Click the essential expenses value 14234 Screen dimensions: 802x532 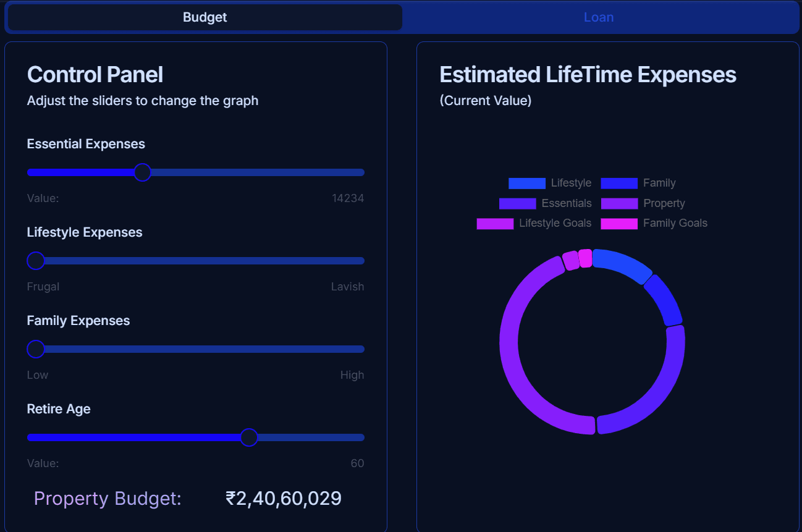[x=348, y=198]
